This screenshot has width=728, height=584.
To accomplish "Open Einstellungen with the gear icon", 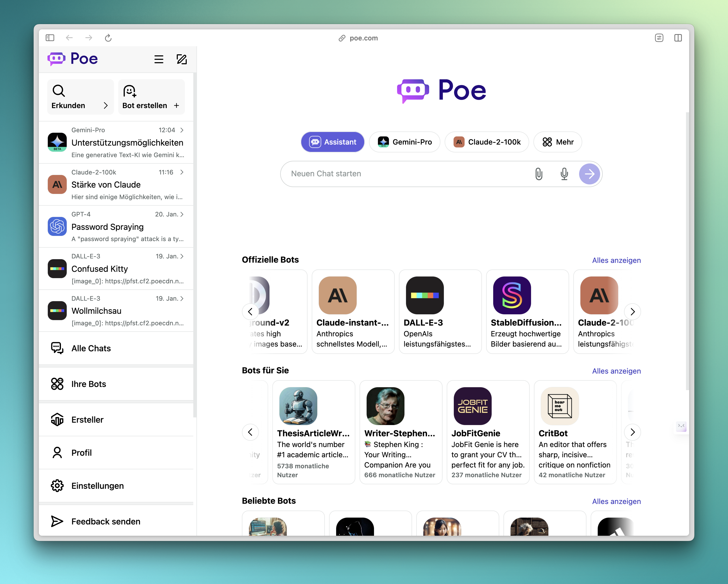I will [57, 485].
